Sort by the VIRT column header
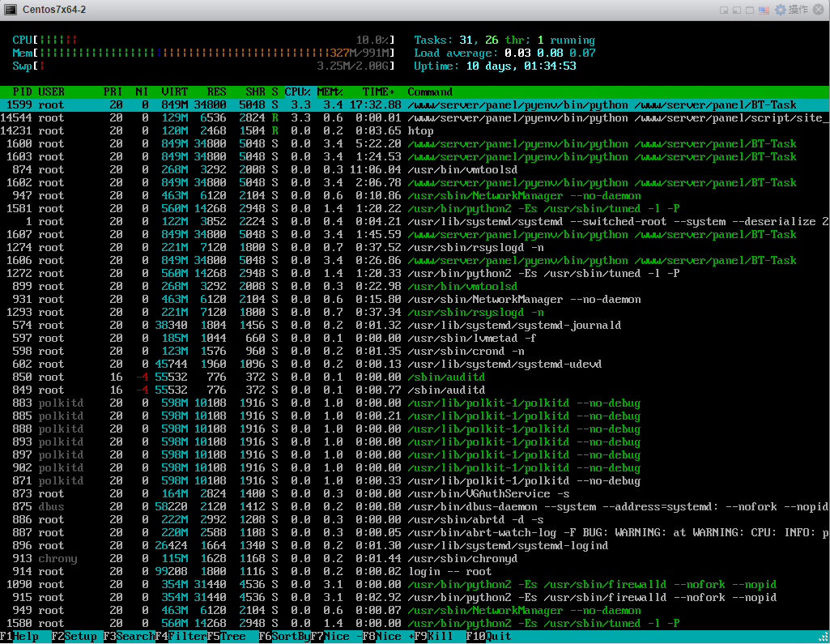 coord(175,92)
